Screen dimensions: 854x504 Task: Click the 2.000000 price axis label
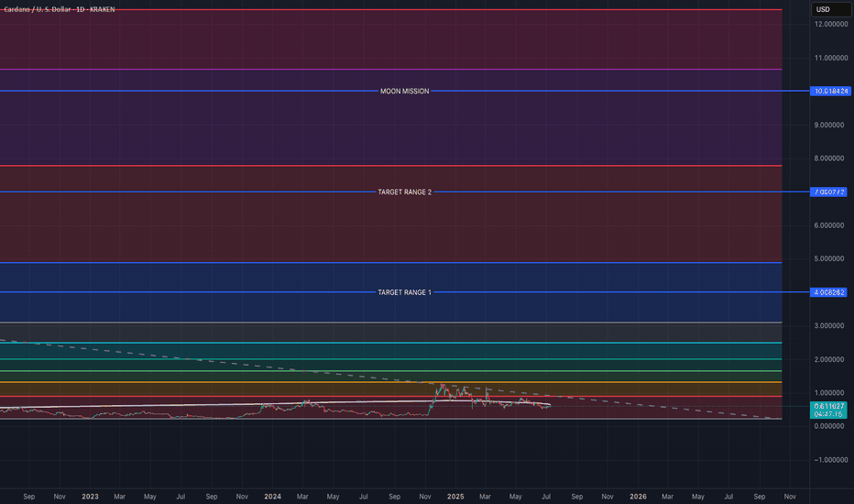coord(829,359)
